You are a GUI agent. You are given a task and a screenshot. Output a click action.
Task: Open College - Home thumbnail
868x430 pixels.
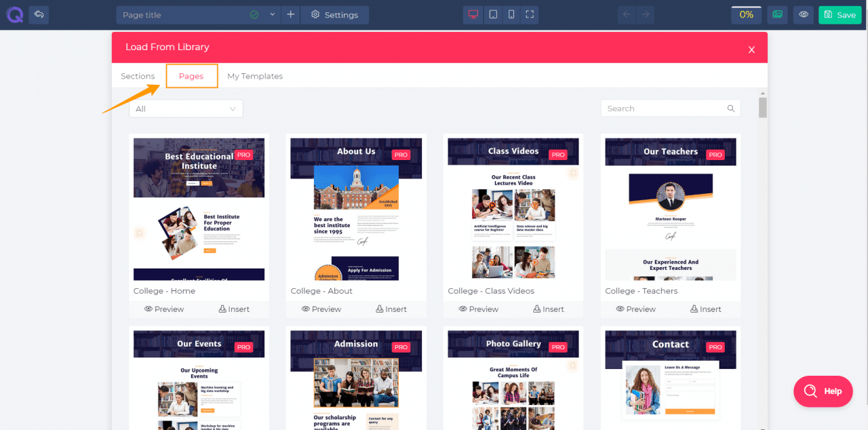point(199,210)
